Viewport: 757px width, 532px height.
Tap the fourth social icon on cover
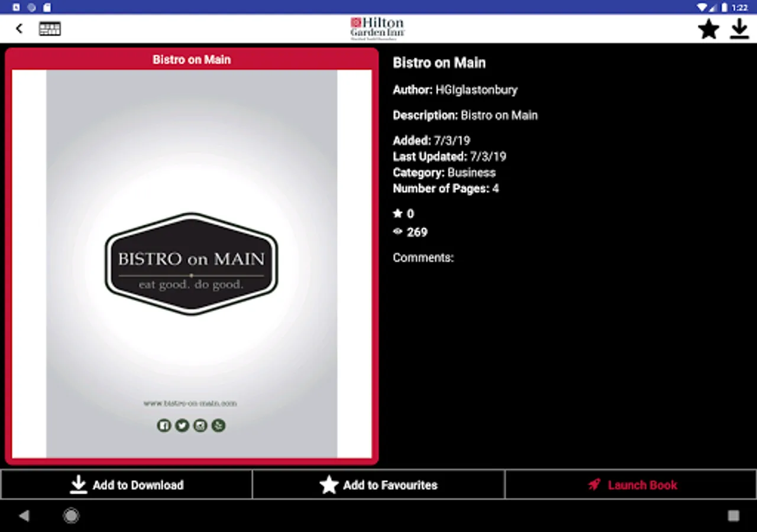pos(219,425)
